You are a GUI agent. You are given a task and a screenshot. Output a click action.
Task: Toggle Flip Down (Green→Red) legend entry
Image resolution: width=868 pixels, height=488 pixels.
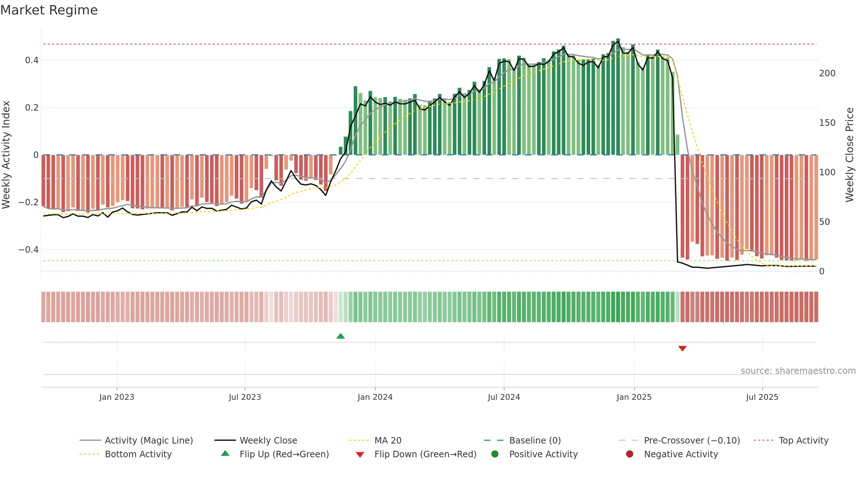click(x=416, y=454)
